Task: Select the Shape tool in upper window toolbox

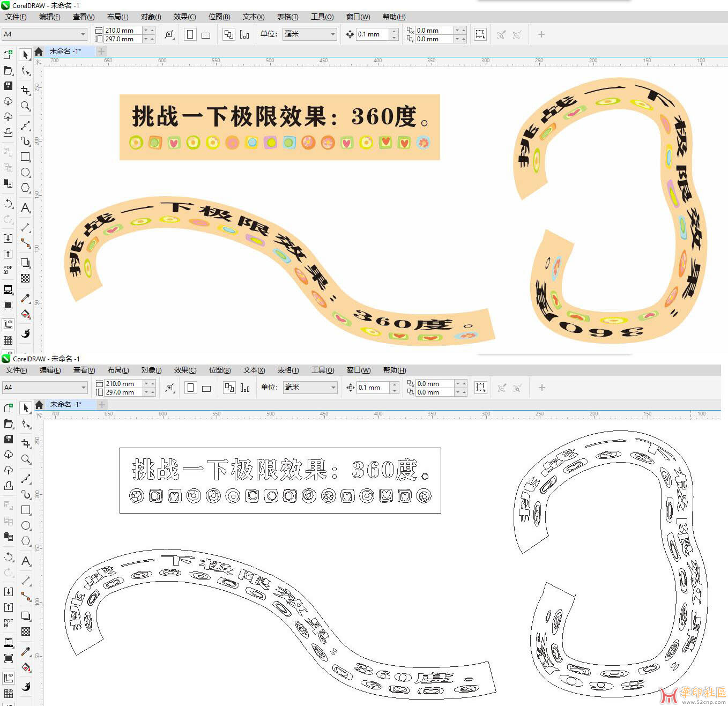Action: (25, 71)
